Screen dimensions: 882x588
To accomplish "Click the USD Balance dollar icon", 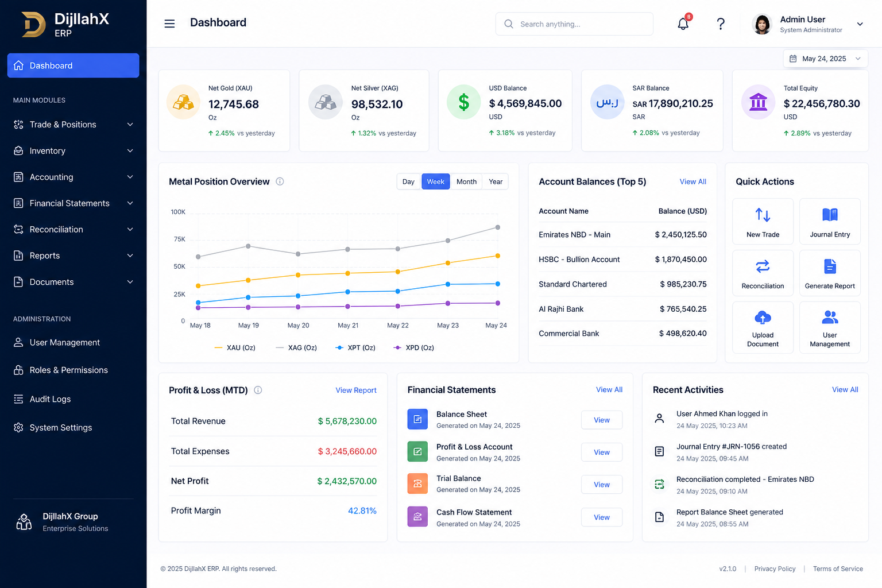I will click(x=463, y=102).
